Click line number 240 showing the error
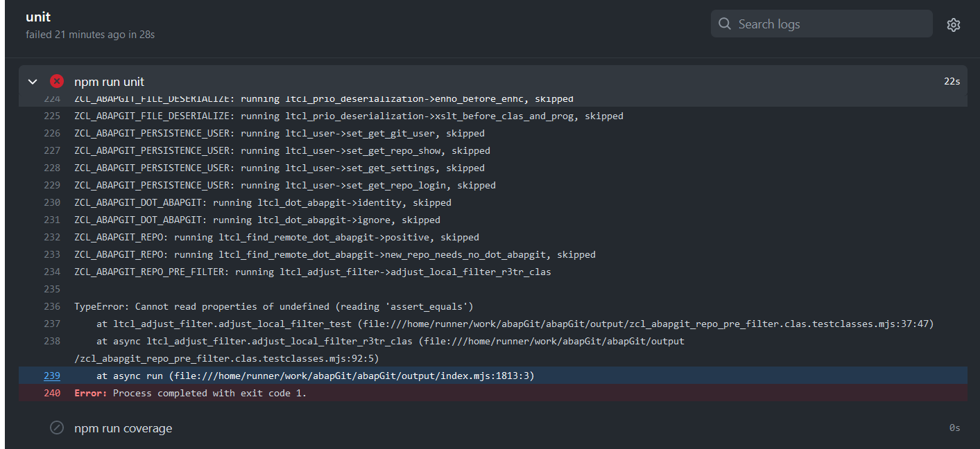 pos(51,393)
